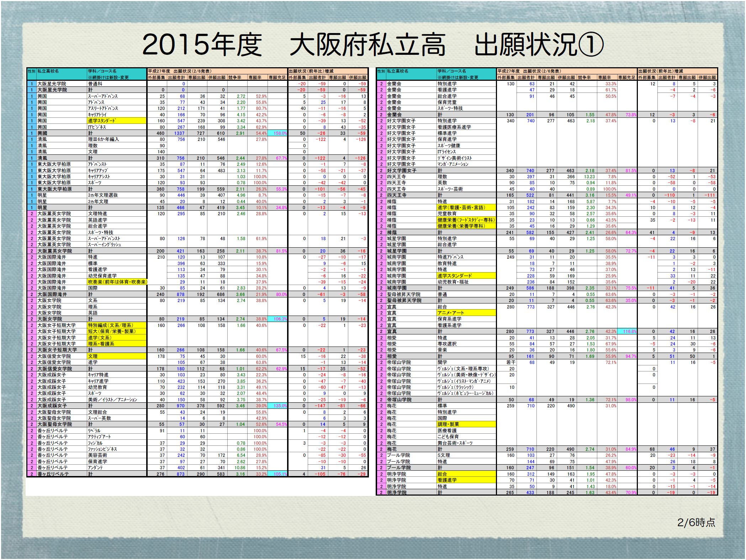Click the highlighted '135.0%' cell
The height and width of the screenshot is (560, 746).
click(277, 406)
